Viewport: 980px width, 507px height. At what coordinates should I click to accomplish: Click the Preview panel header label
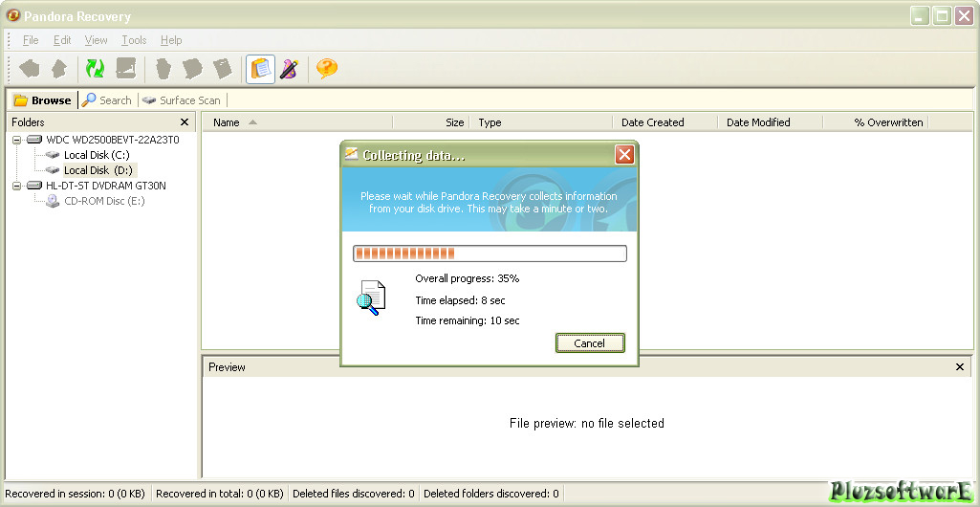click(227, 367)
